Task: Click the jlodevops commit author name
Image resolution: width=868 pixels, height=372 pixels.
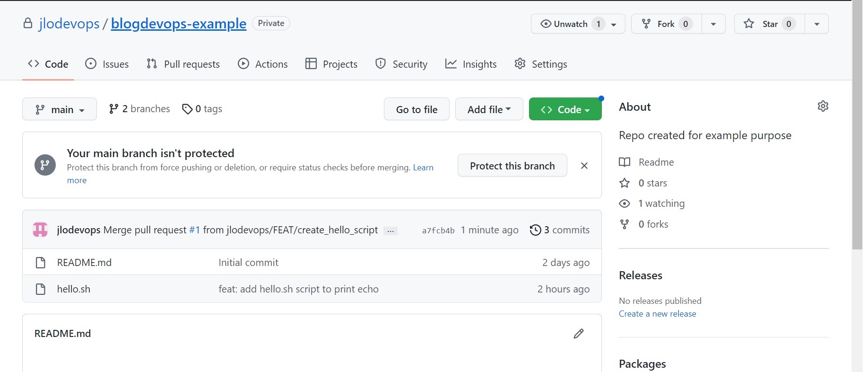Action: tap(78, 230)
